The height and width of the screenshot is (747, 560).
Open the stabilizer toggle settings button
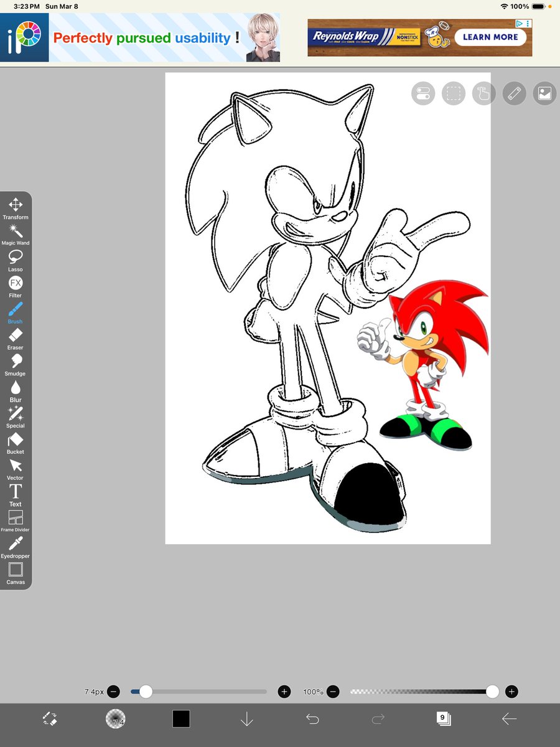point(422,94)
